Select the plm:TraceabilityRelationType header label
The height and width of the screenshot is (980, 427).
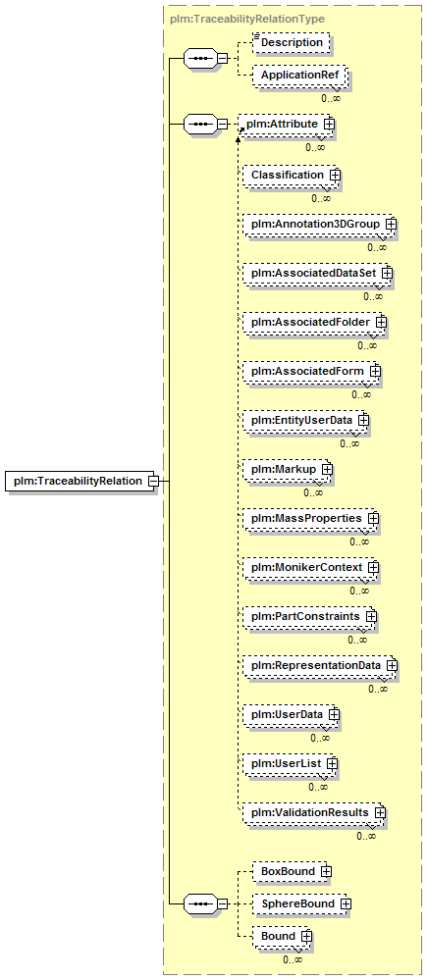[x=247, y=20]
